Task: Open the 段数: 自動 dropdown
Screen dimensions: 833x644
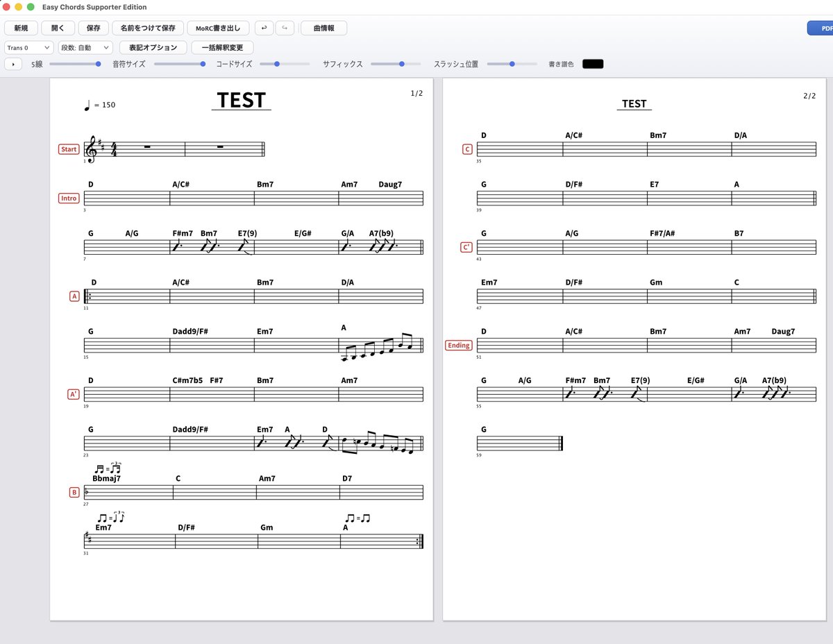Action: [85, 48]
